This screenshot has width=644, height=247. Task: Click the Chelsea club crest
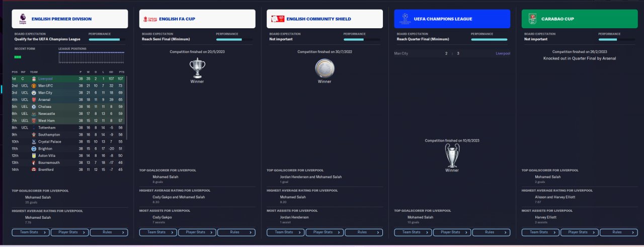[34, 107]
